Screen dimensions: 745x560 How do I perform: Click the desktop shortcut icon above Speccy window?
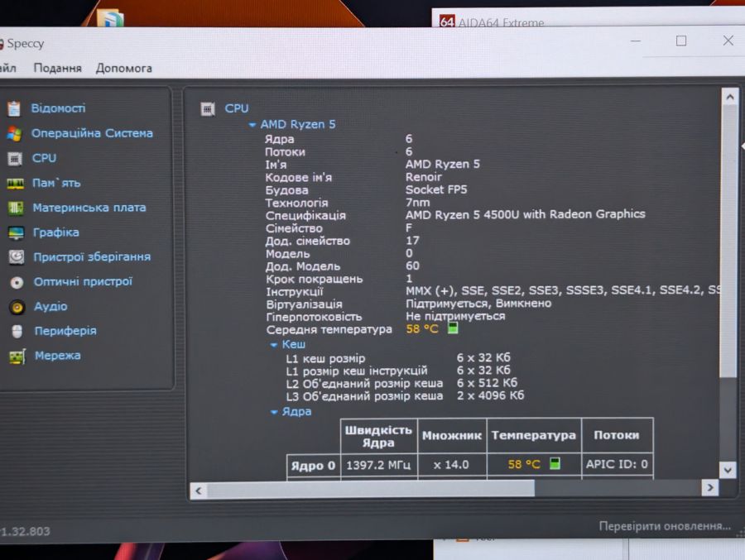(110, 18)
